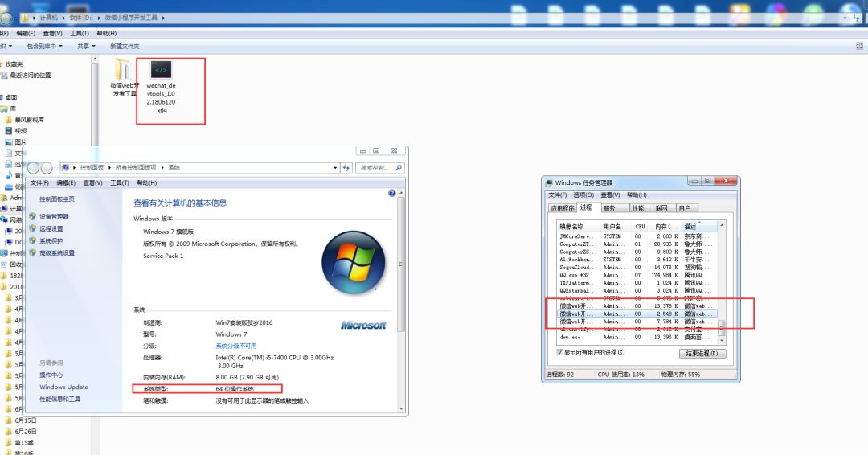The image size is (868, 455).
Task: Switch to 应用程序 tab in Task Manager
Action: 563,208
